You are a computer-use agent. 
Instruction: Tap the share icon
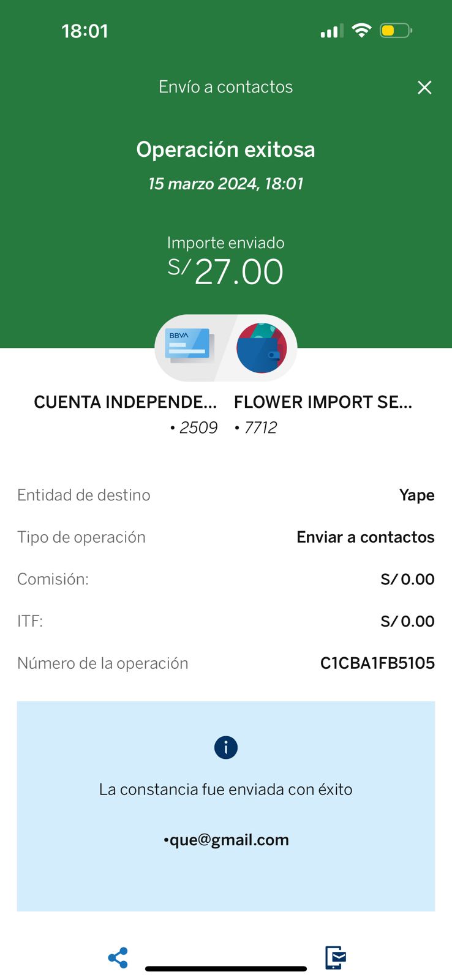(118, 957)
